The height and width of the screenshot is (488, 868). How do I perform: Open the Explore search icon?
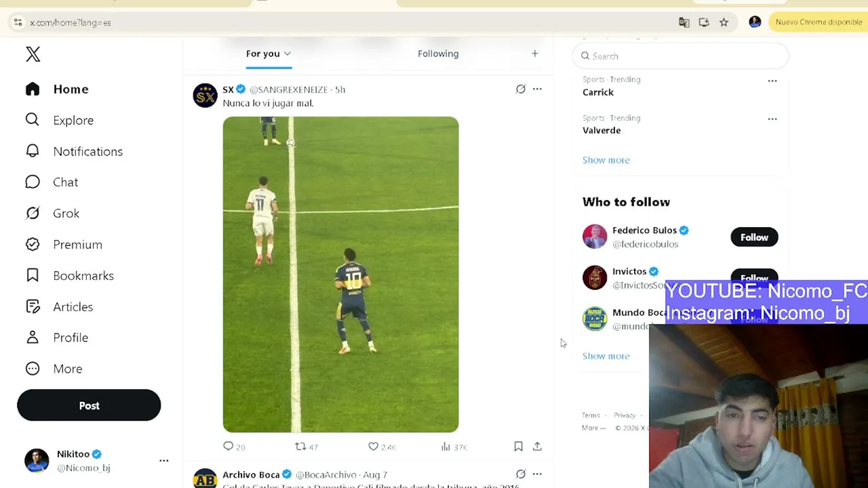tap(33, 120)
